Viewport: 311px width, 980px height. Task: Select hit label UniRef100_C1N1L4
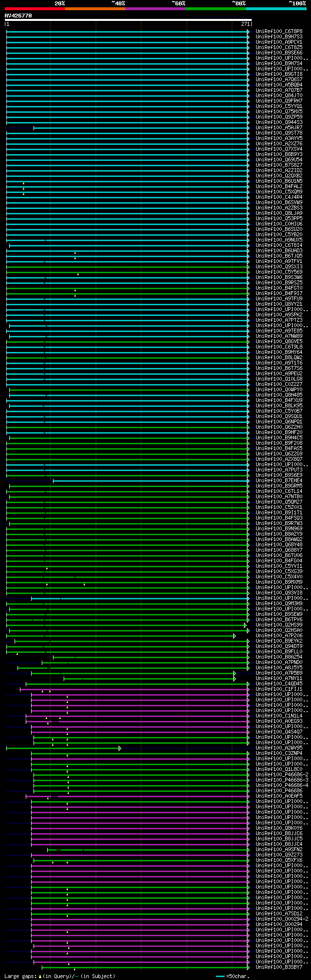coord(279,716)
